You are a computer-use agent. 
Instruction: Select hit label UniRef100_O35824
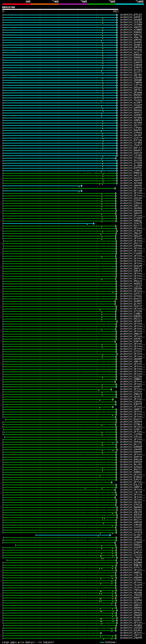(x=131, y=203)
